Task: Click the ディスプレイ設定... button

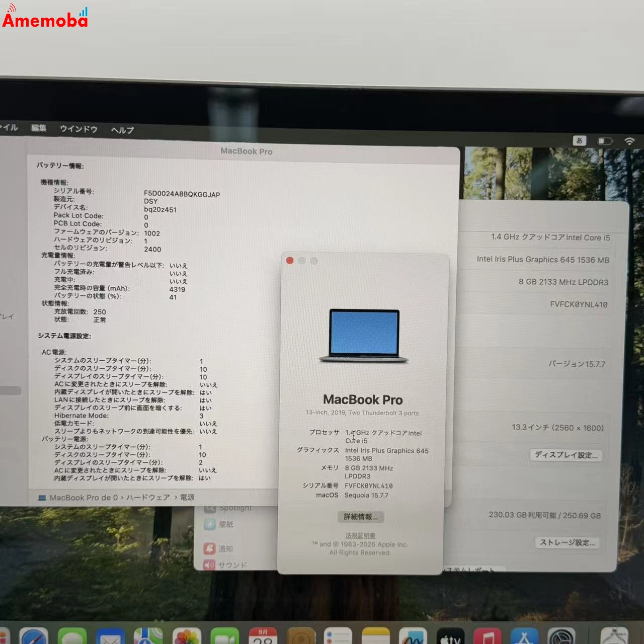Action: tap(567, 455)
